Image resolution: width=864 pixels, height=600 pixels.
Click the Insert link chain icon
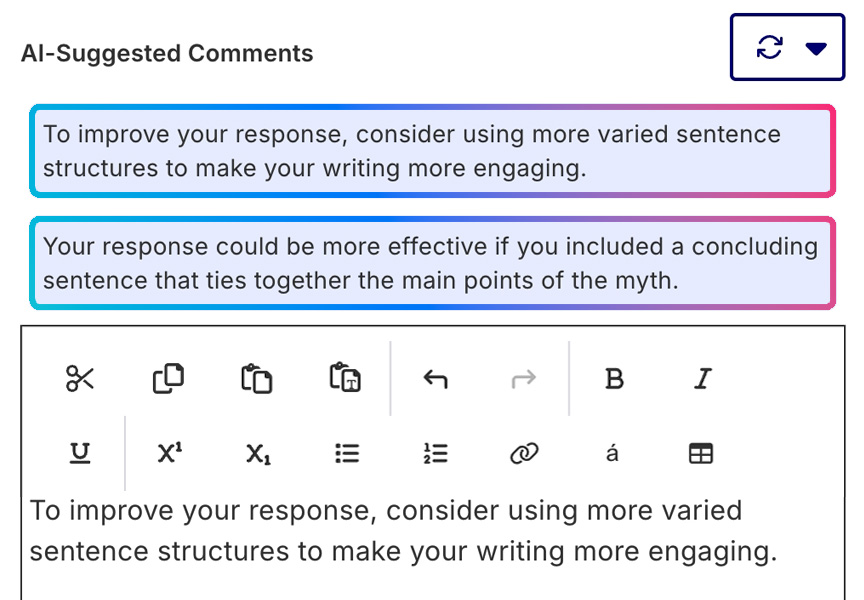pos(523,453)
